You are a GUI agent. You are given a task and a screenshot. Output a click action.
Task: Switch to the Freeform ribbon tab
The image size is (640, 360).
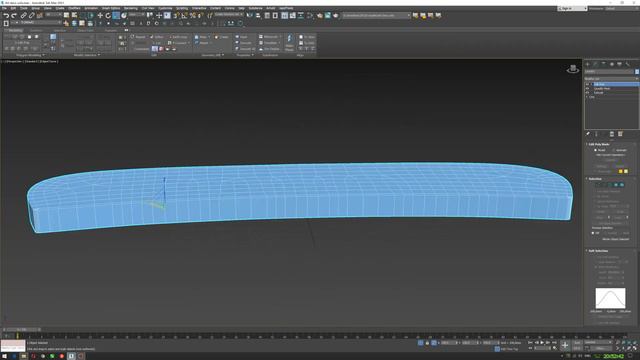(x=36, y=31)
